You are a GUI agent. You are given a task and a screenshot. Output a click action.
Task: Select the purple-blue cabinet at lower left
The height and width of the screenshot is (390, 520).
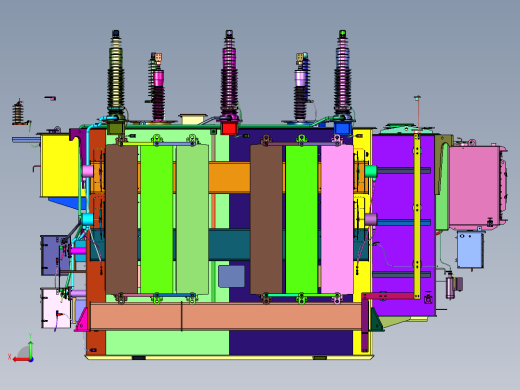pos(53,255)
